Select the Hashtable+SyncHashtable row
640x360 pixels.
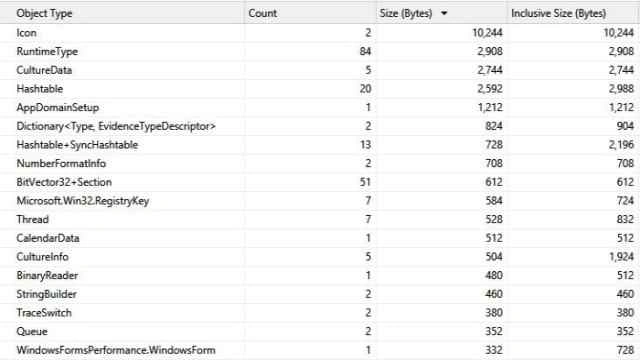(x=320, y=145)
